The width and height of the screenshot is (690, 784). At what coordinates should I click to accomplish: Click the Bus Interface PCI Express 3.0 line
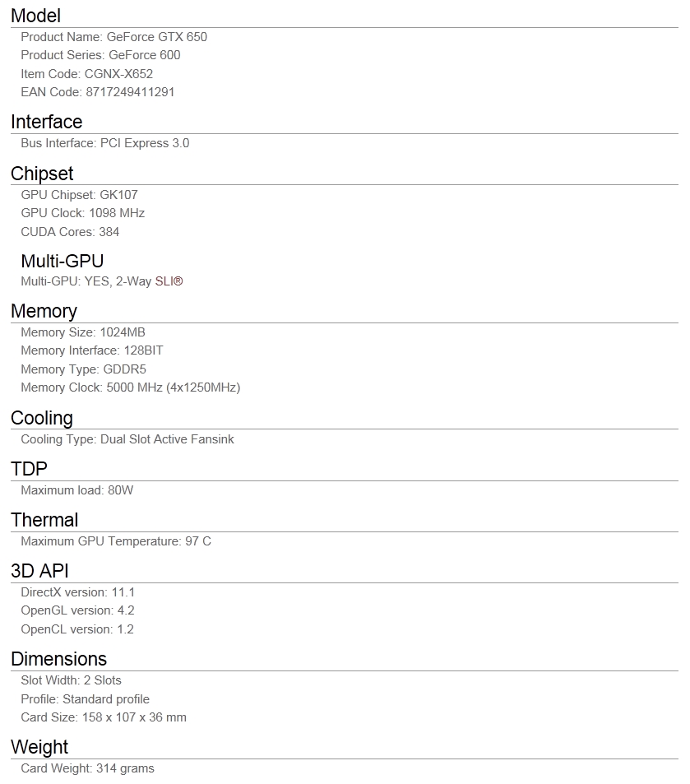click(x=105, y=143)
